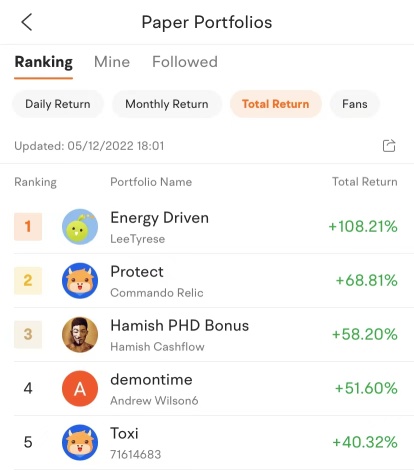View demontime portfolio's +51.60% return
The width and height of the screenshot is (414, 473).
pyautogui.click(x=366, y=388)
